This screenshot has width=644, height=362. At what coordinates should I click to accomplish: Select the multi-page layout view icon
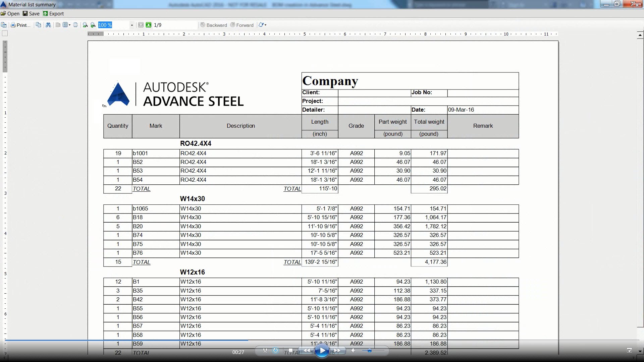(x=65, y=25)
